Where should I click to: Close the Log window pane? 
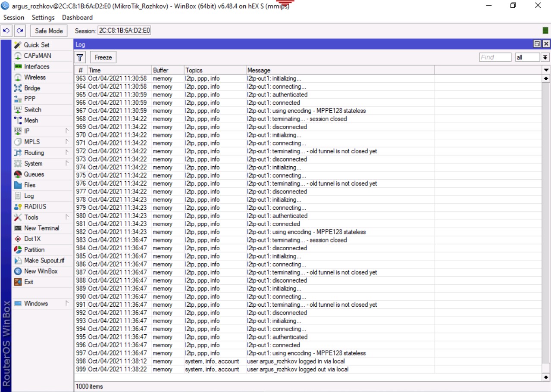point(546,44)
